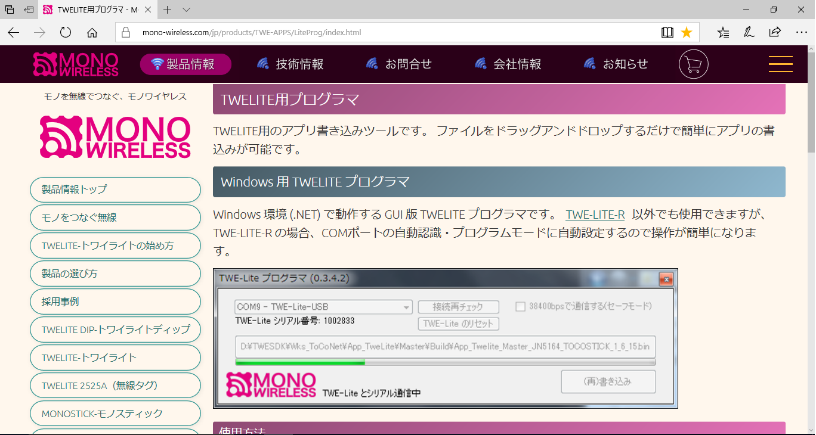Open 製品情報トップ sidebar link
The width and height of the screenshot is (816, 435).
(116, 189)
